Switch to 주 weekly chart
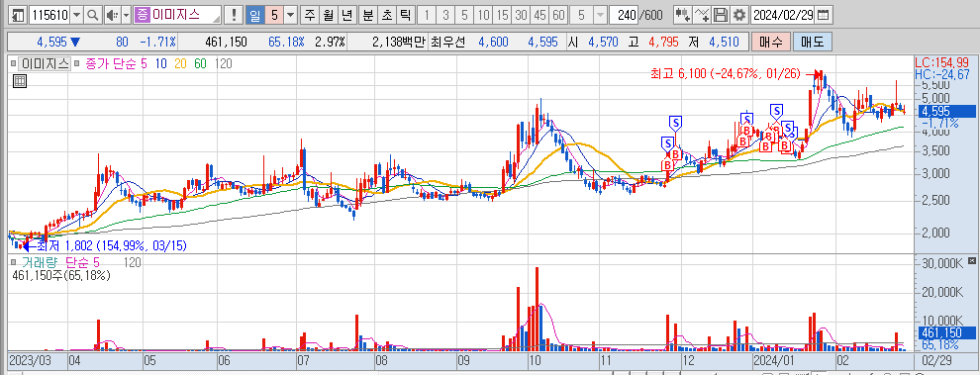 [309, 15]
